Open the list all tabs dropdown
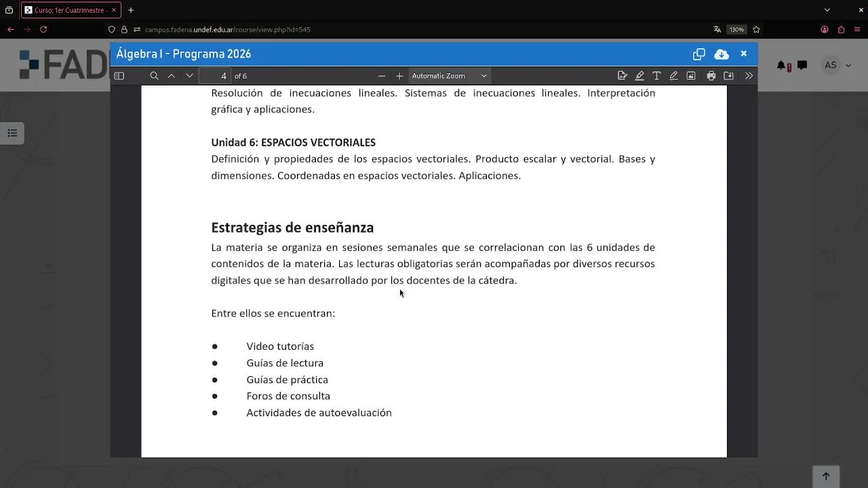This screenshot has height=488, width=868. (827, 10)
